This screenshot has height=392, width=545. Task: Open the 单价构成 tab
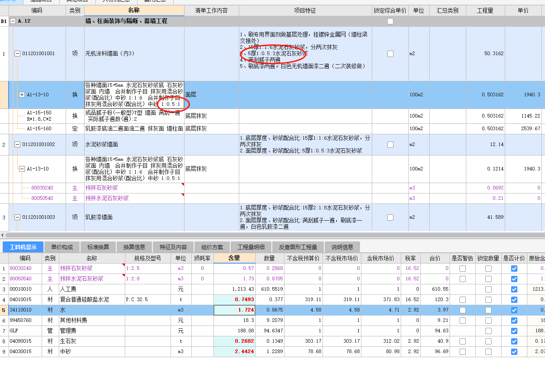(x=62, y=247)
